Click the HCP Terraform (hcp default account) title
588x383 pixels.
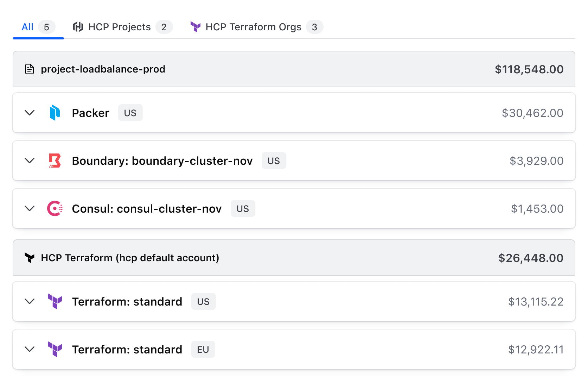tap(130, 258)
